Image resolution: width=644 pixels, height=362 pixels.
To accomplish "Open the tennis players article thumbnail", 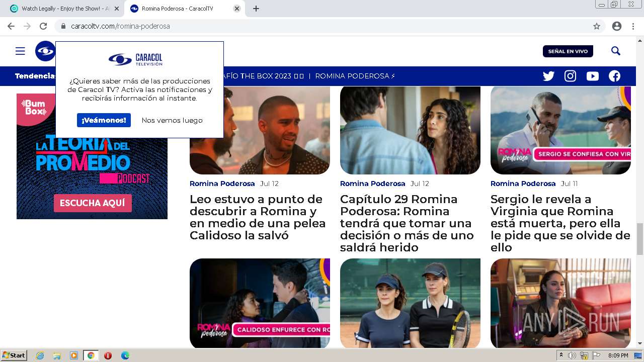I will pyautogui.click(x=410, y=303).
